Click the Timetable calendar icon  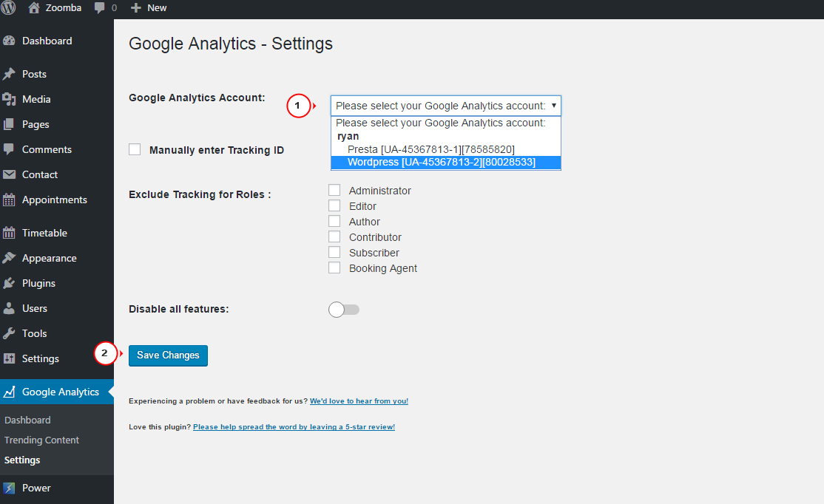coord(9,233)
